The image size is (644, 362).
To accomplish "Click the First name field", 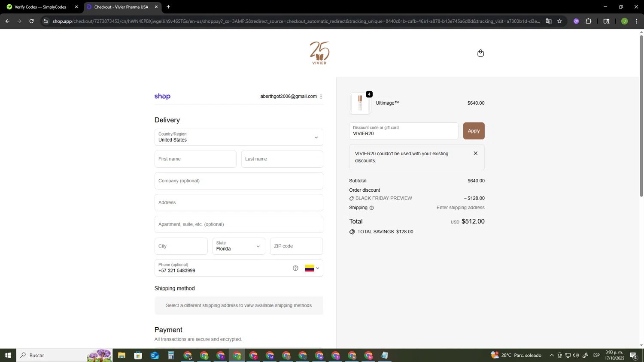I will [x=195, y=159].
